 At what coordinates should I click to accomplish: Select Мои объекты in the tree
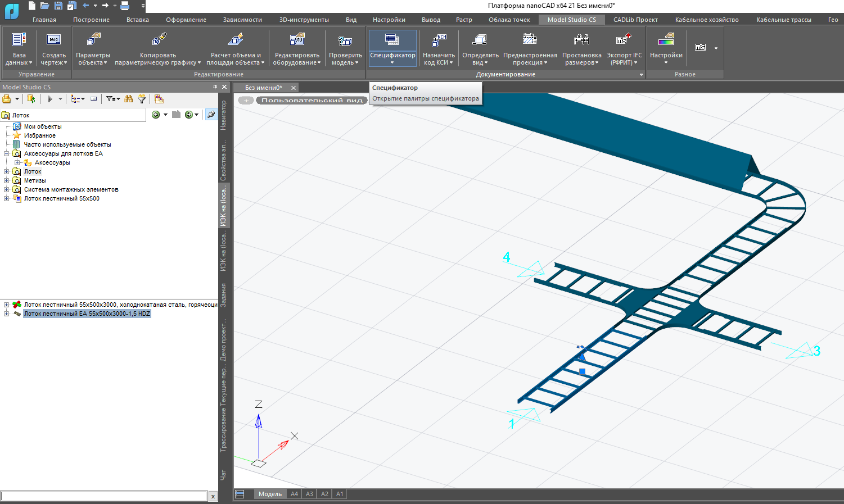click(x=43, y=126)
